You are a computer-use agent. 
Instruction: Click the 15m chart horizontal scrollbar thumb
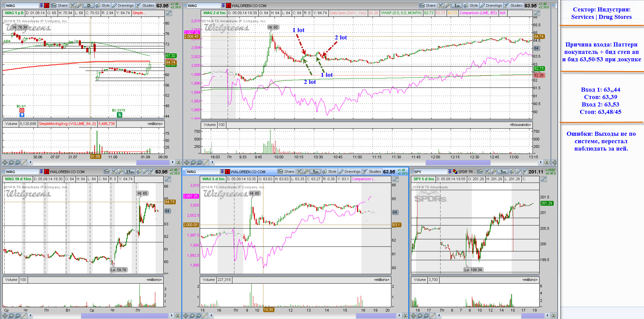point(125,316)
